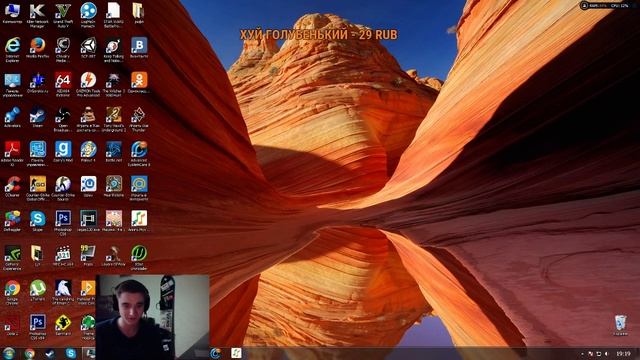Open the Control Panel desktop shortcut

(12, 84)
